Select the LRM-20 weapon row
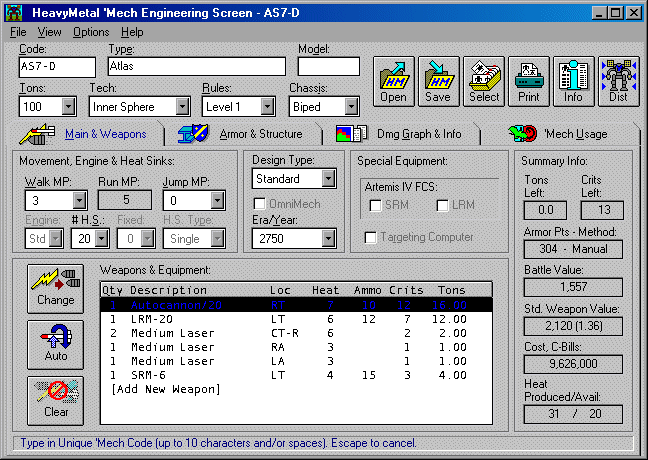This screenshot has width=648, height=460. point(300,318)
